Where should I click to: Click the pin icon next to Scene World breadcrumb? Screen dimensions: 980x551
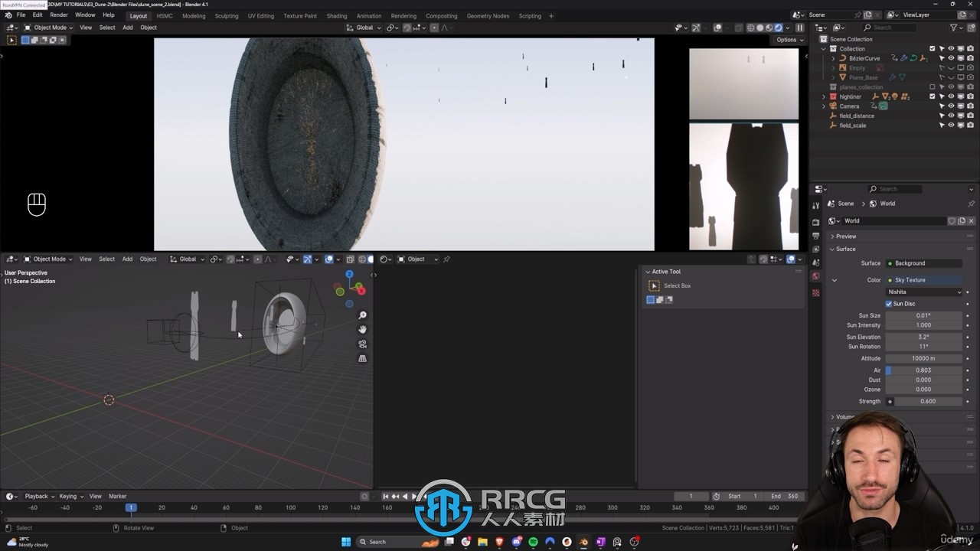point(971,204)
